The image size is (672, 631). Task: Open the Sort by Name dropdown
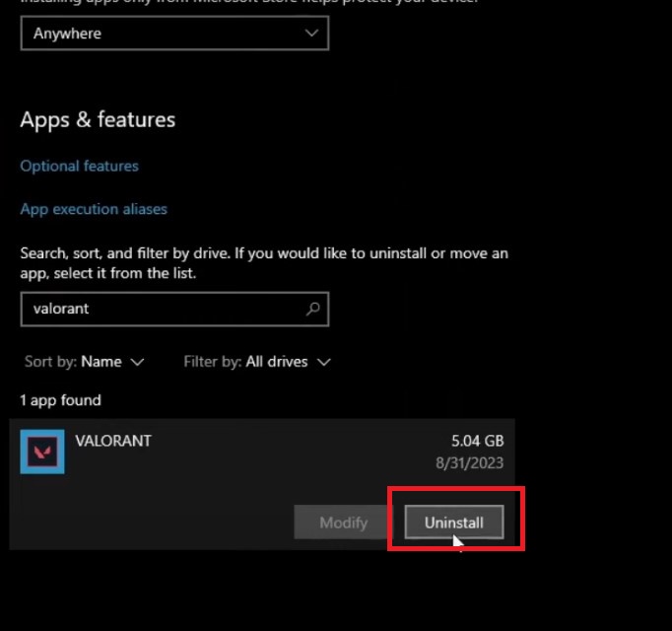[85, 362]
